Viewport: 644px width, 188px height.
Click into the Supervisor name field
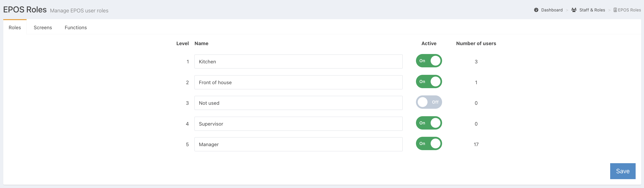(x=298, y=124)
